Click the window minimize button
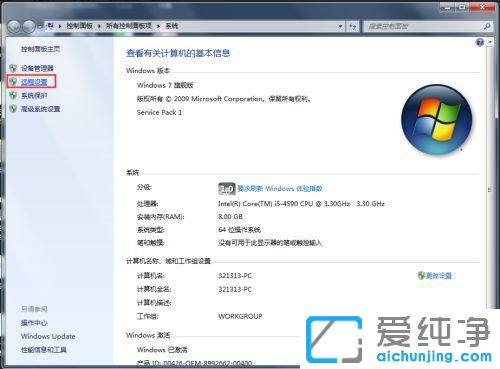Image resolution: width=500 pixels, height=369 pixels. (x=448, y=7)
